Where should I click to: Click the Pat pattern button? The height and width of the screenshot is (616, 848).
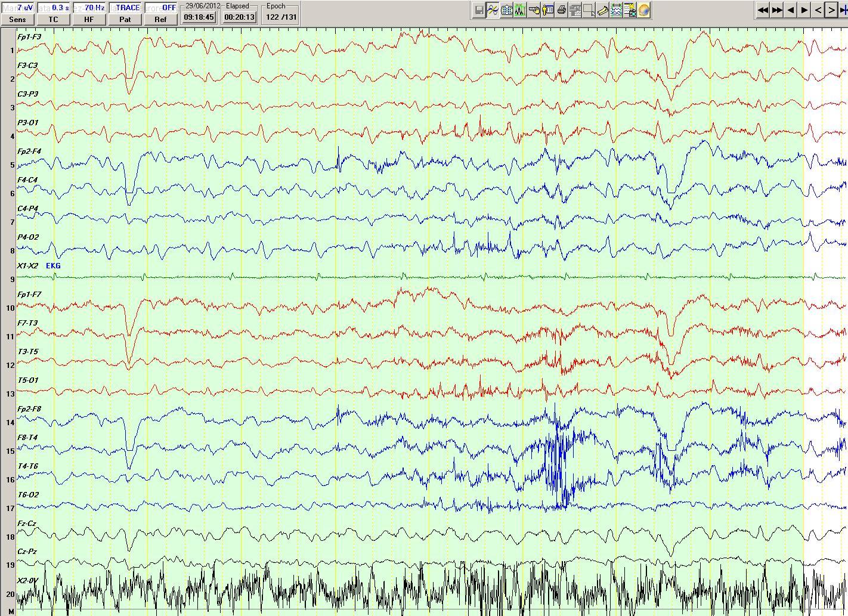click(x=125, y=19)
